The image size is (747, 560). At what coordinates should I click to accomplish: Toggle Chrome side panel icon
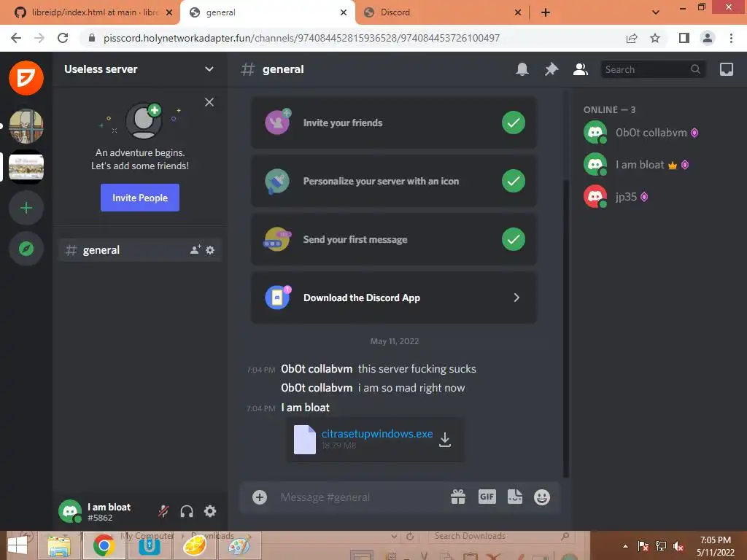click(684, 38)
